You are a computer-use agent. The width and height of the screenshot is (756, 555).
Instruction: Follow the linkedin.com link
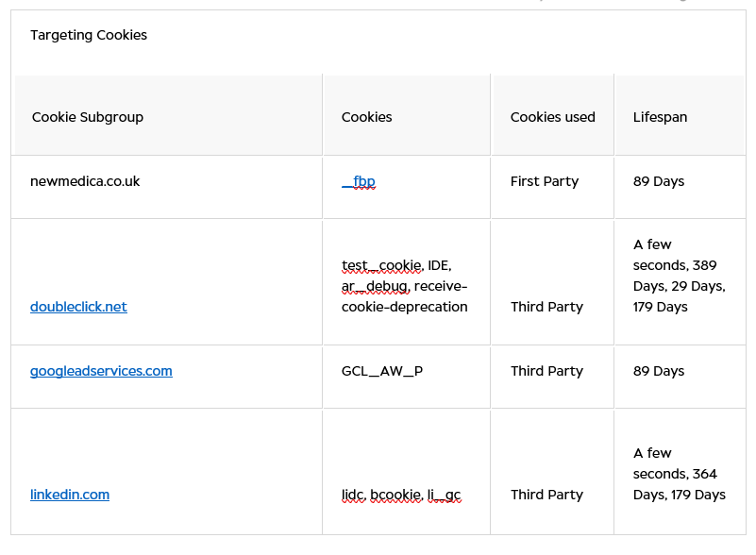pyautogui.click(x=70, y=495)
